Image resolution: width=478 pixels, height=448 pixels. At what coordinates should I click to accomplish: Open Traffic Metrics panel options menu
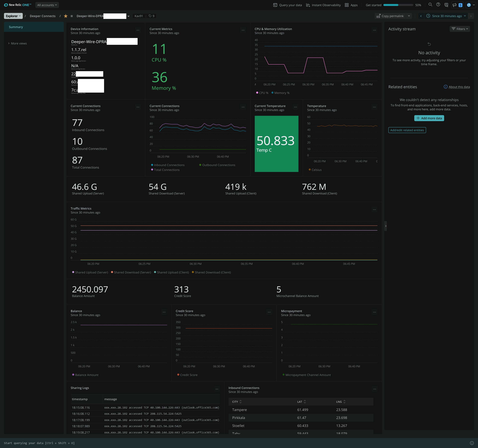[374, 210]
